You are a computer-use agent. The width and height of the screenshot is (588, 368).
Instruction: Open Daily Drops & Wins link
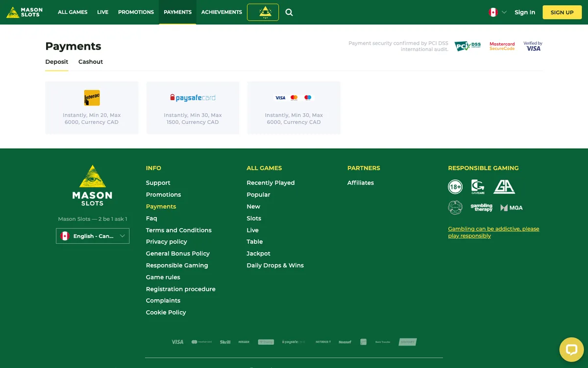[x=275, y=265]
